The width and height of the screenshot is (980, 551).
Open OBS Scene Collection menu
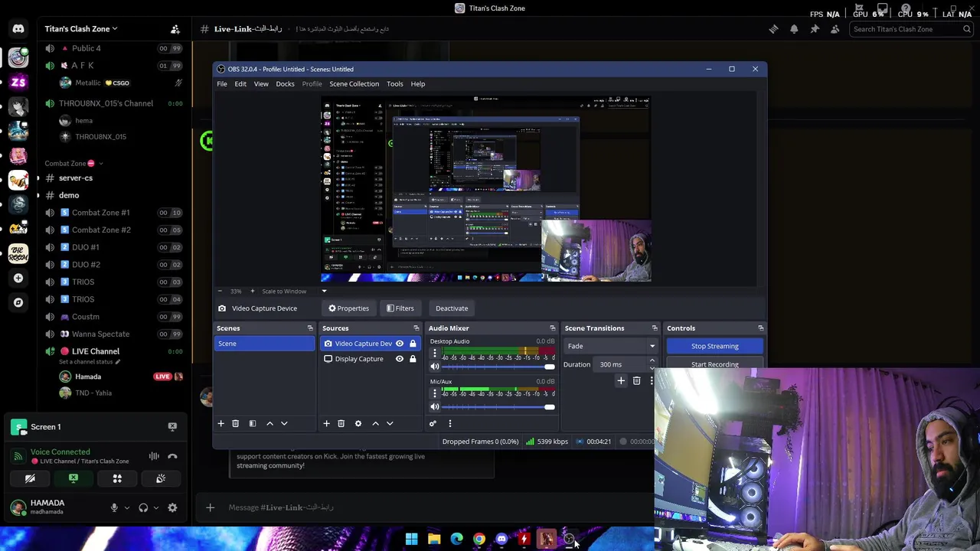pos(354,83)
